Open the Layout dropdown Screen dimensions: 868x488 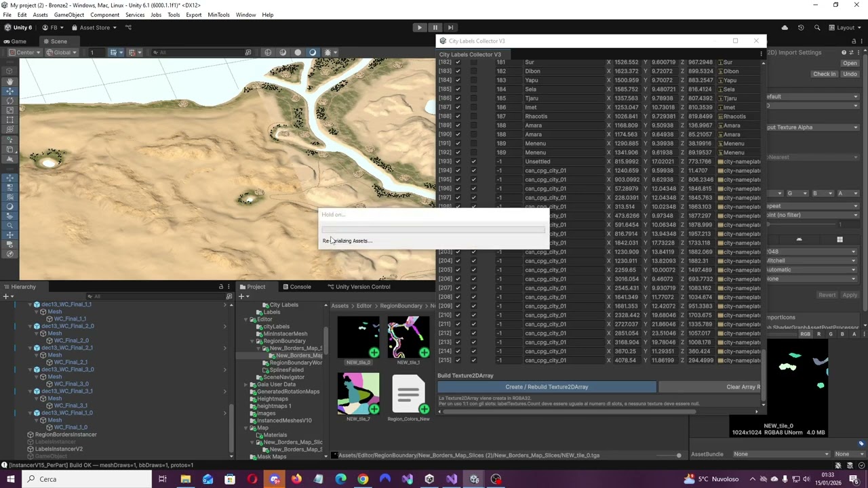[x=846, y=28]
